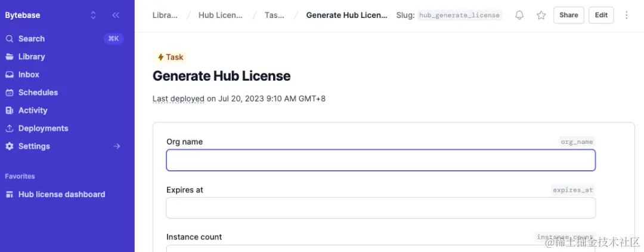Collapse the sidebar with double chevron
The image size is (644, 252).
[x=116, y=15]
